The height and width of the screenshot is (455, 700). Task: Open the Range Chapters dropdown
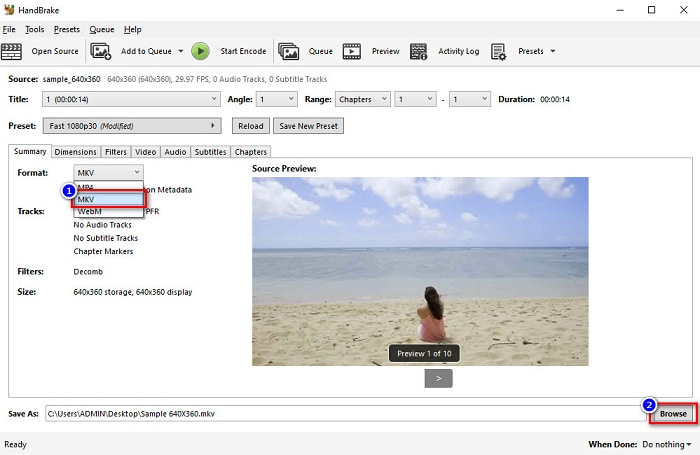[x=363, y=99]
